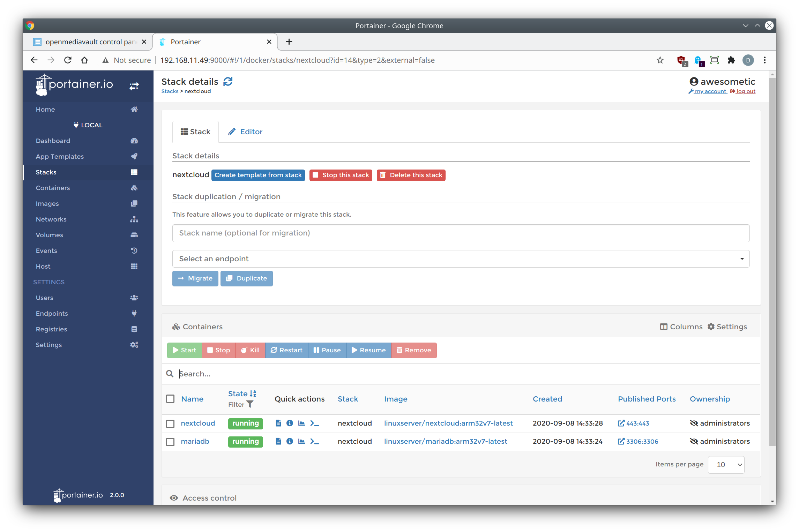This screenshot has width=799, height=532.
Task: Switch to the Editor tab
Action: click(245, 132)
